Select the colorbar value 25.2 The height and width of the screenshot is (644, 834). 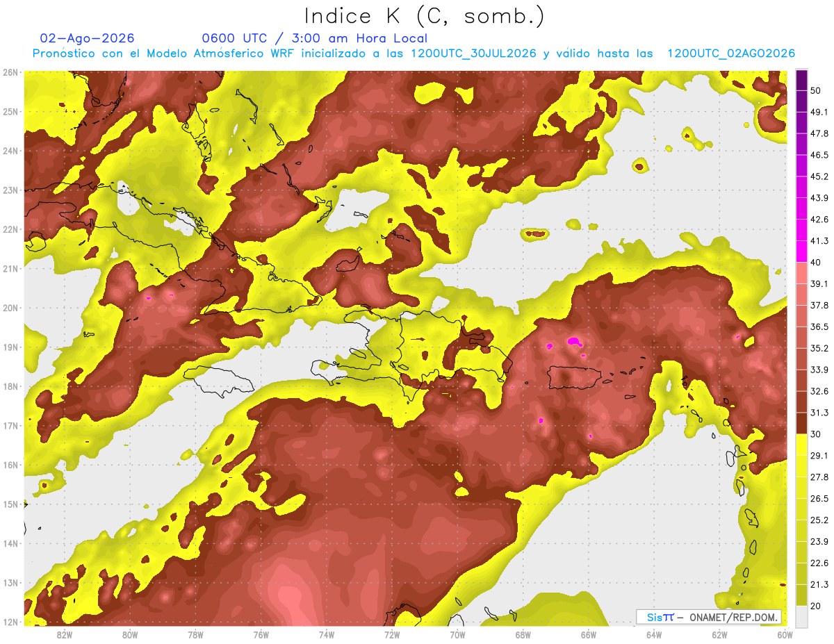click(819, 520)
